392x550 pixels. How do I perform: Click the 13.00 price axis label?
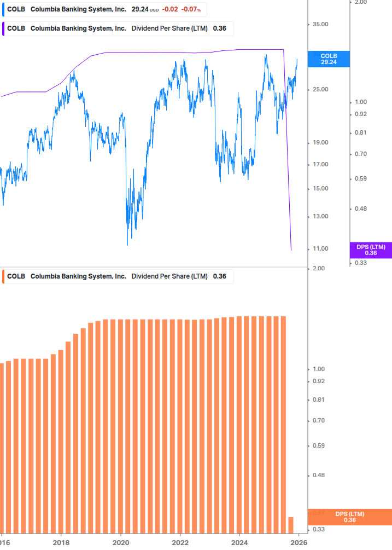pyautogui.click(x=320, y=216)
